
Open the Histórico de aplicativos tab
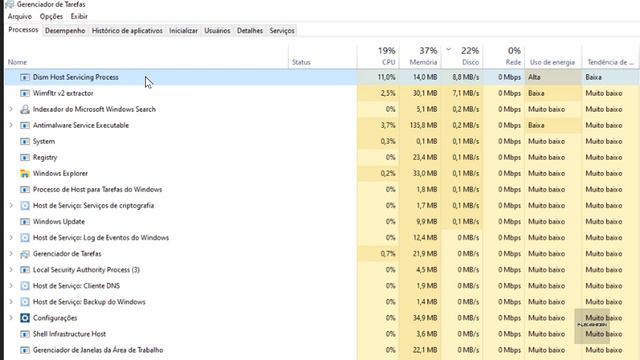coord(127,31)
